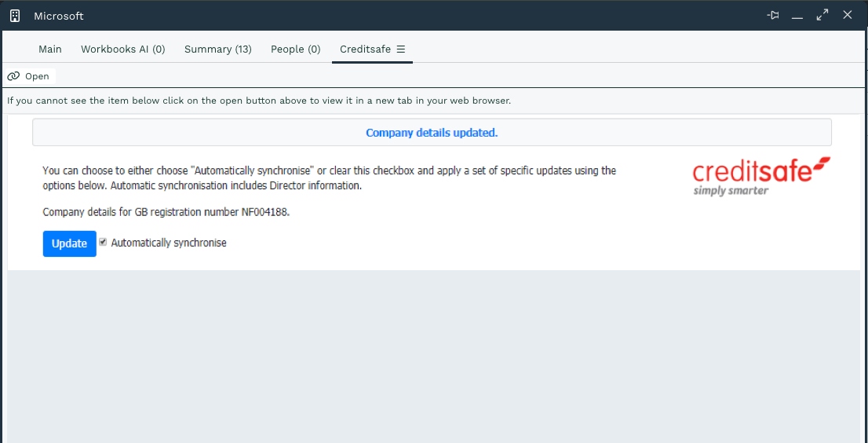Viewport: 868px width, 443px height.
Task: Click the Open link button
Action: [x=31, y=76]
